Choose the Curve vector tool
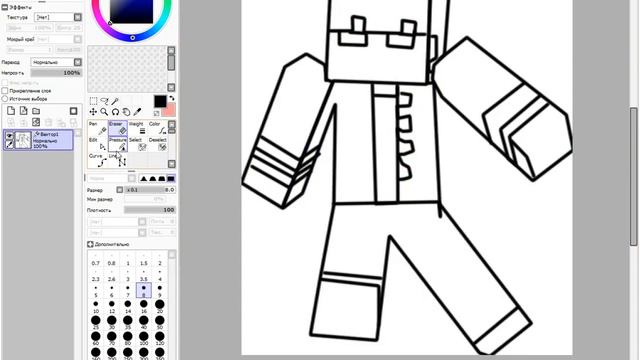This screenshot has width=640, height=360. click(98, 160)
